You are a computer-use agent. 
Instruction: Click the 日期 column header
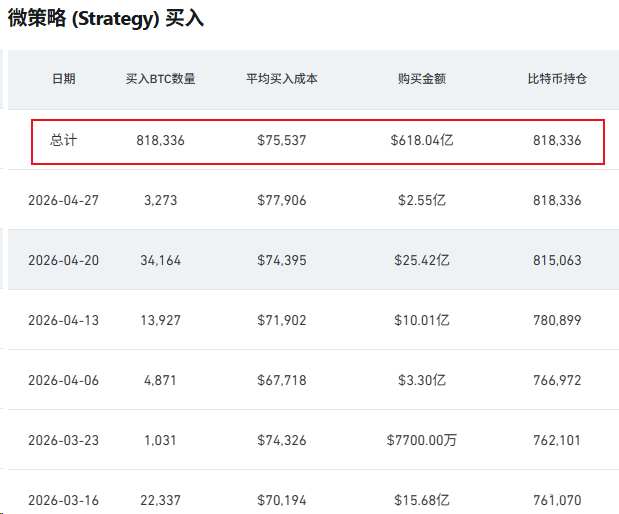(x=63, y=79)
